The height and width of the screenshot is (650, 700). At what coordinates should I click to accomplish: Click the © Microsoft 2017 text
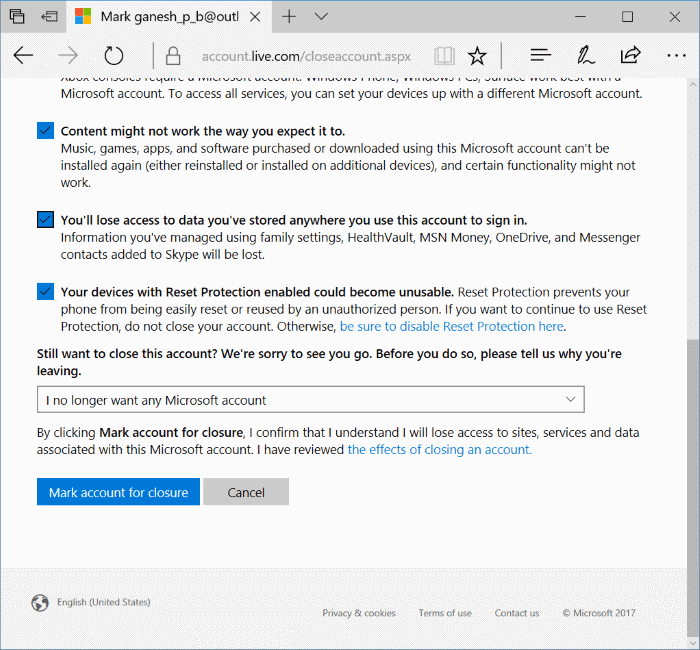pyautogui.click(x=599, y=613)
